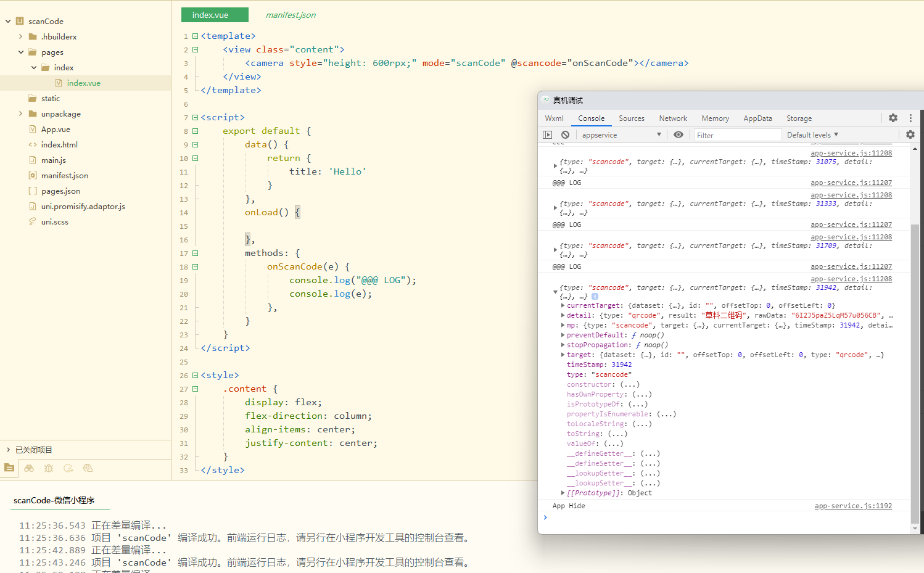The image size is (924, 573).
Task: Collapse the log object with timeStamp 31942
Action: [x=555, y=292]
